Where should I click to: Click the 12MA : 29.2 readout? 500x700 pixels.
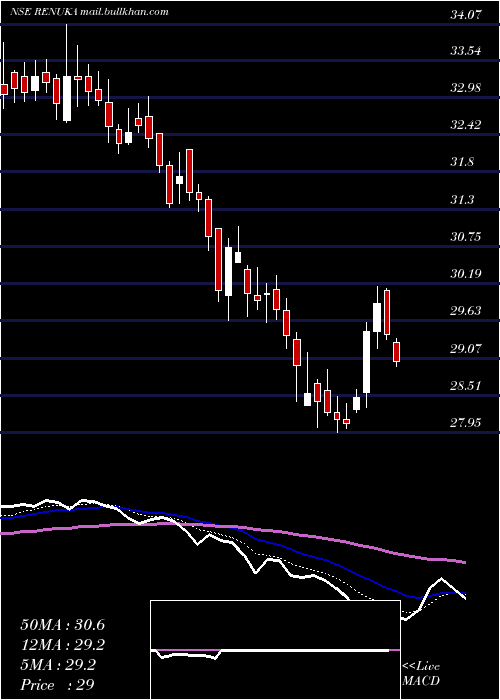point(62,645)
